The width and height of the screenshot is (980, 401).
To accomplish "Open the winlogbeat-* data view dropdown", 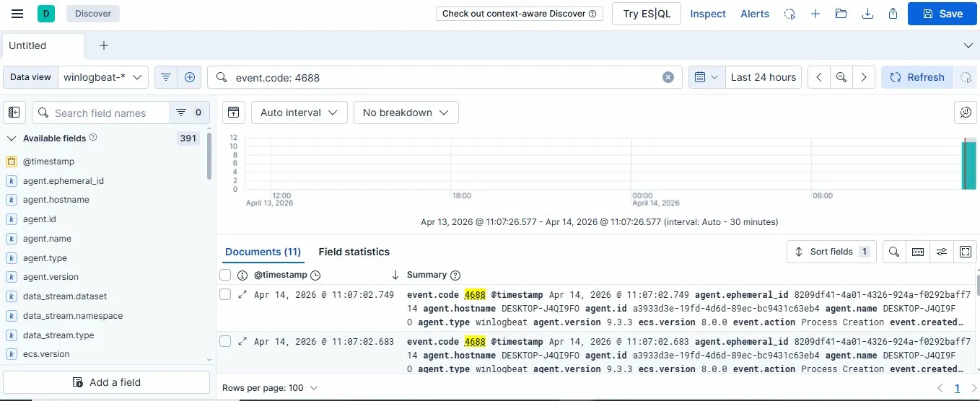I will 102,77.
